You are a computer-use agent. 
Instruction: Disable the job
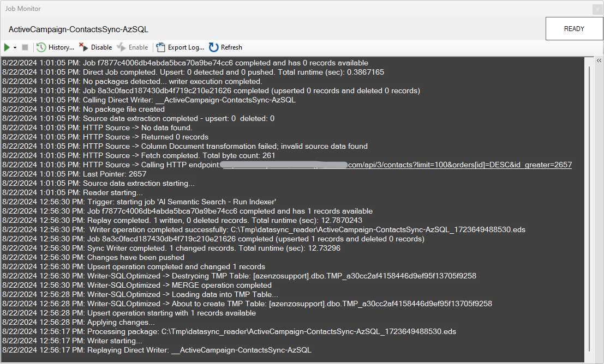[x=95, y=47]
